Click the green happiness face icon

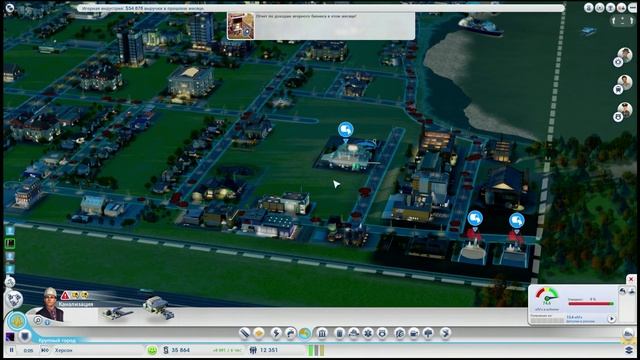pos(152,350)
